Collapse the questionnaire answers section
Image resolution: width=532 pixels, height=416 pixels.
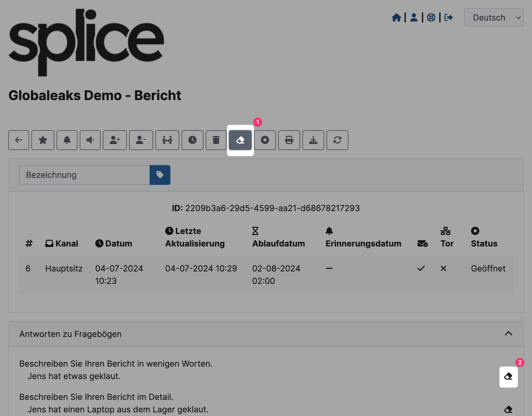point(509,333)
